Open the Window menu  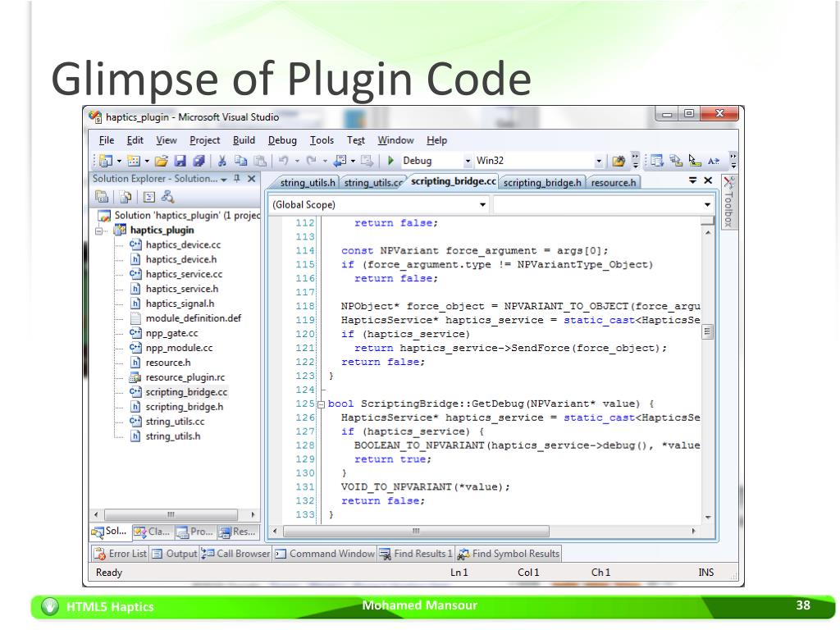click(x=395, y=140)
